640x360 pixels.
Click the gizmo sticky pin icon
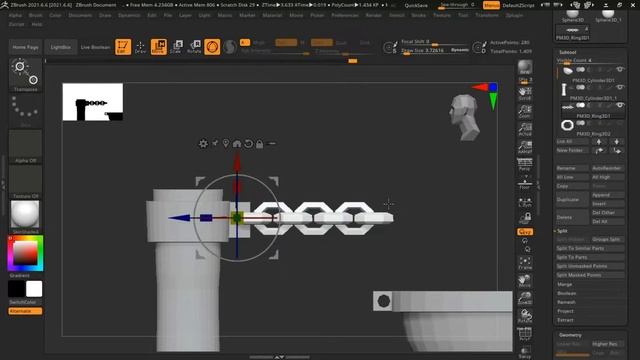pyautogui.click(x=215, y=144)
